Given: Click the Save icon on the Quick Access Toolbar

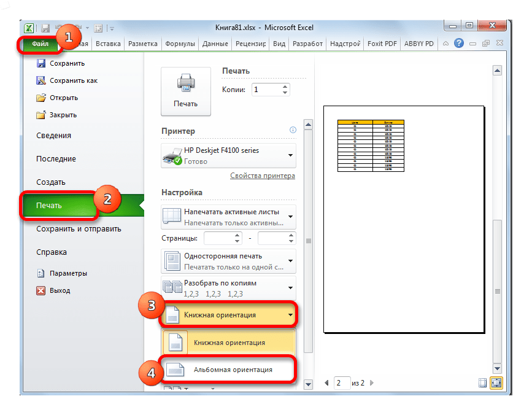Looking at the screenshot, I should [44, 28].
